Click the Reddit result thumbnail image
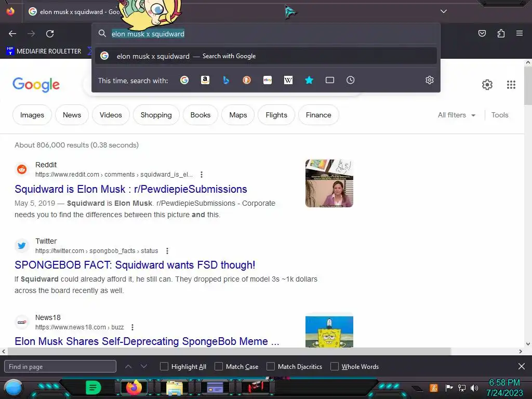Viewport: 532px width, 399px height. coord(329,183)
